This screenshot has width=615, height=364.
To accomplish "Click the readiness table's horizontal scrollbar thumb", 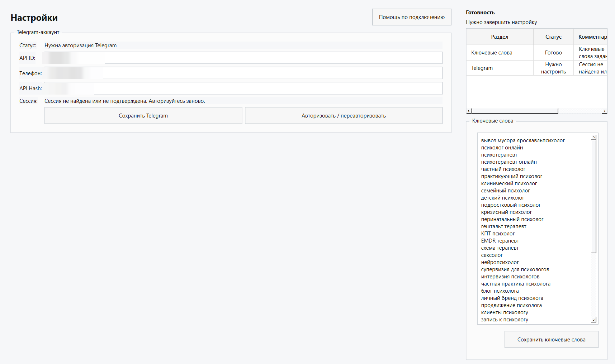I will coord(515,111).
